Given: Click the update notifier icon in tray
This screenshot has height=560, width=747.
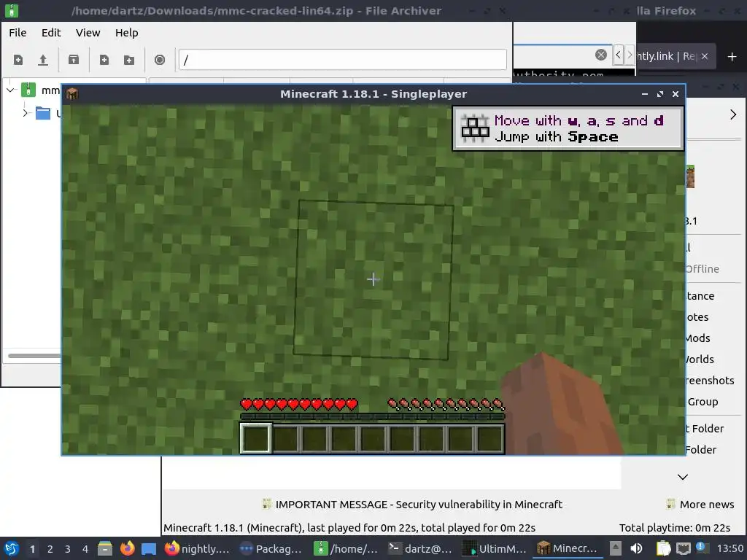Looking at the screenshot, I should (x=701, y=547).
